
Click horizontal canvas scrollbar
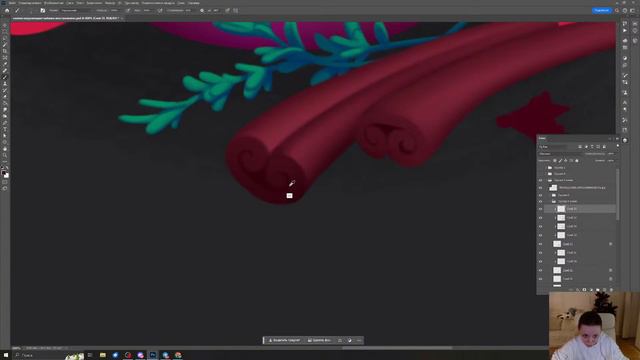click(397, 348)
